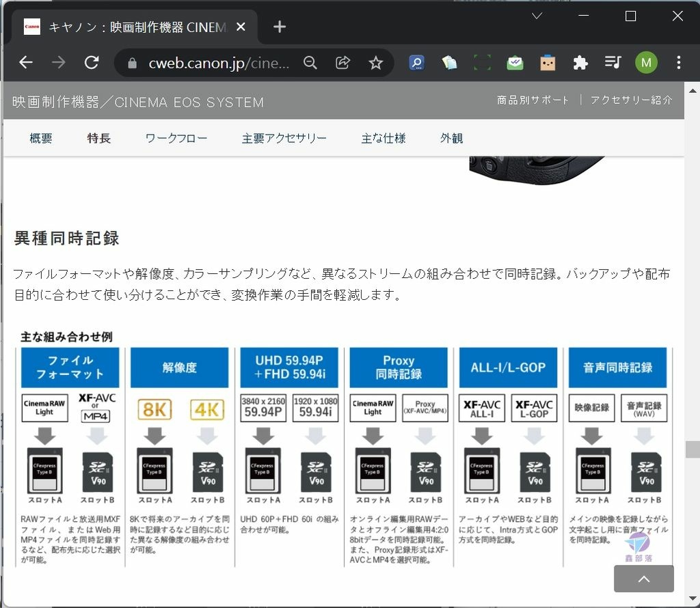Screen dimensions: 700x608
Task: Open the blue search extension icon
Action: pyautogui.click(x=416, y=63)
